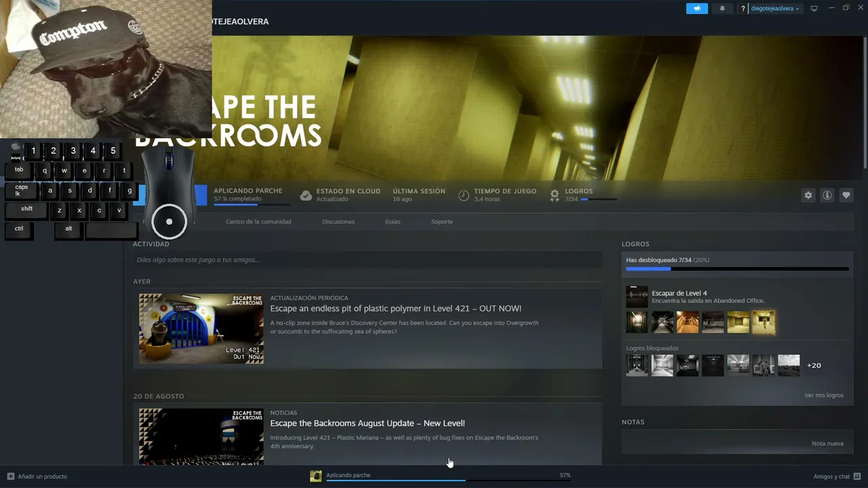Switch to Big Picture mode monitor icon
Image resolution: width=868 pixels, height=488 pixels.
click(814, 8)
